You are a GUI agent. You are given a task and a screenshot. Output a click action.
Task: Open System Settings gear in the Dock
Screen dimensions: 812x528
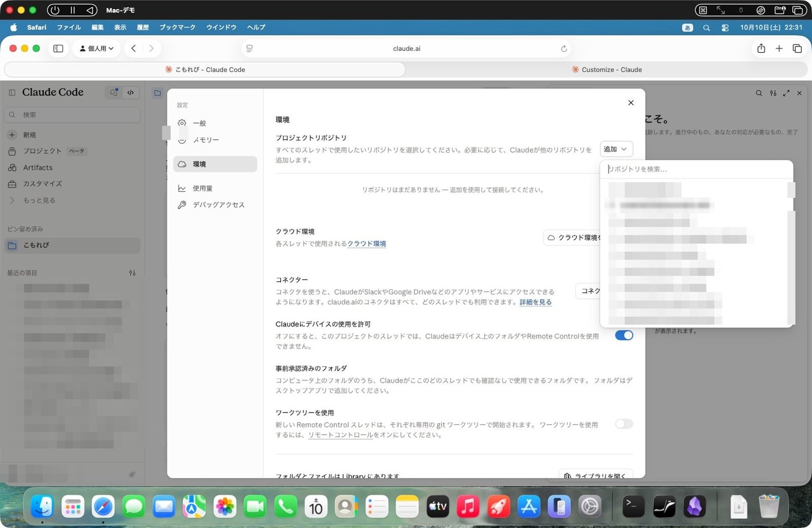tap(590, 506)
